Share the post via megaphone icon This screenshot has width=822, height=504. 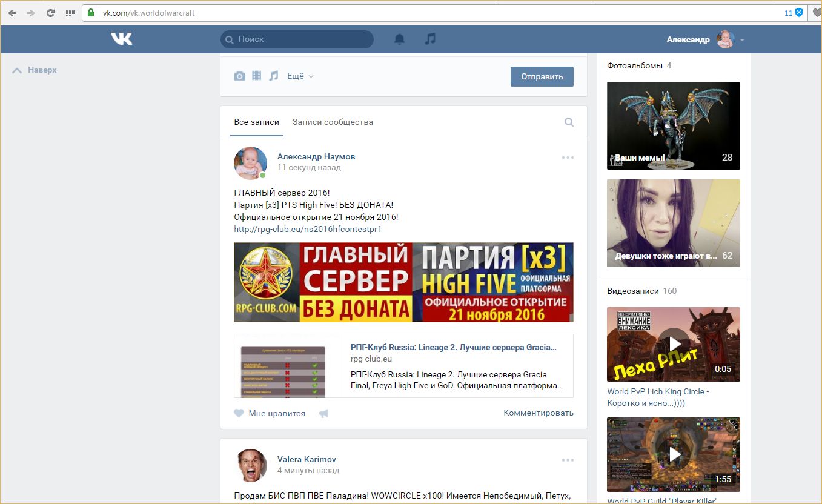[x=323, y=414]
